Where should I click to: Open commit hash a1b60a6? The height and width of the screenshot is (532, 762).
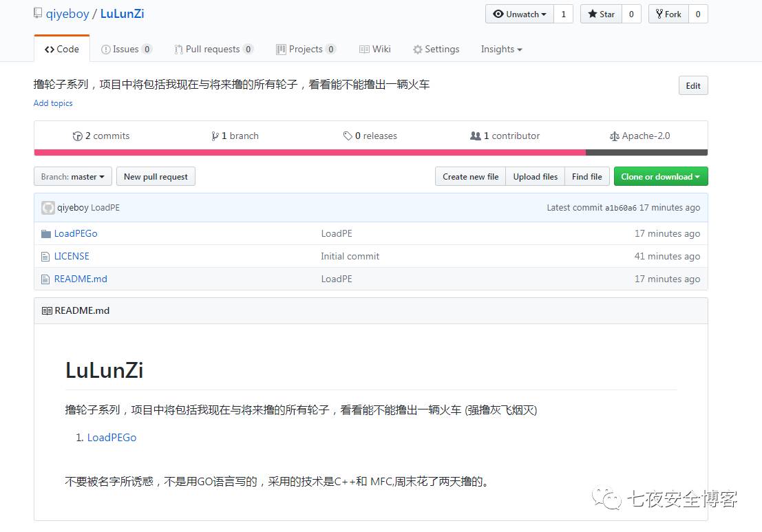point(621,208)
